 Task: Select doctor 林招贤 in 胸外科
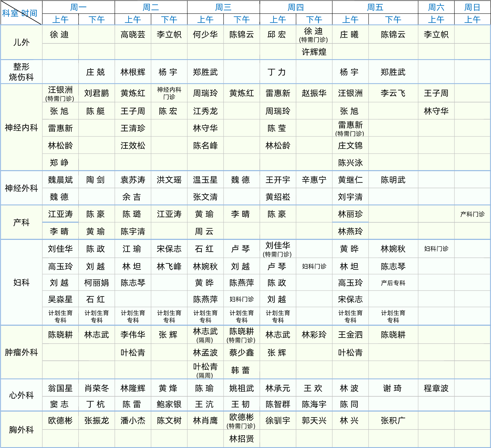(x=241, y=438)
